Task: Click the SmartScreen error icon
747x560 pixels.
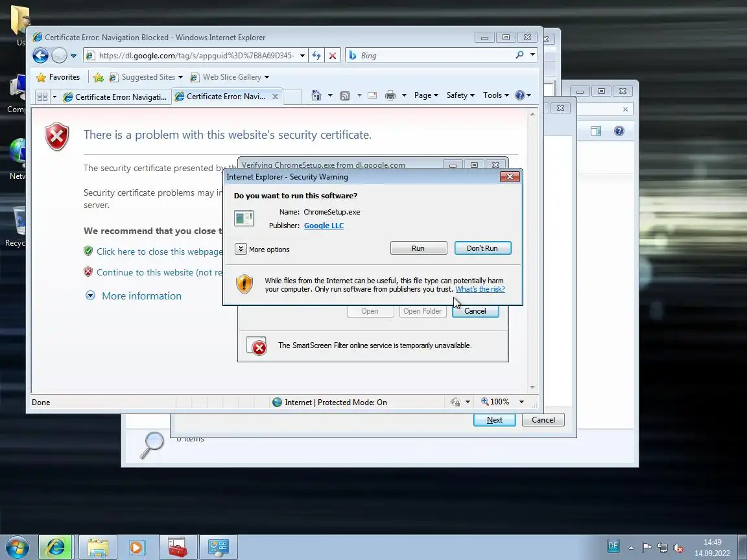Action: [257, 346]
